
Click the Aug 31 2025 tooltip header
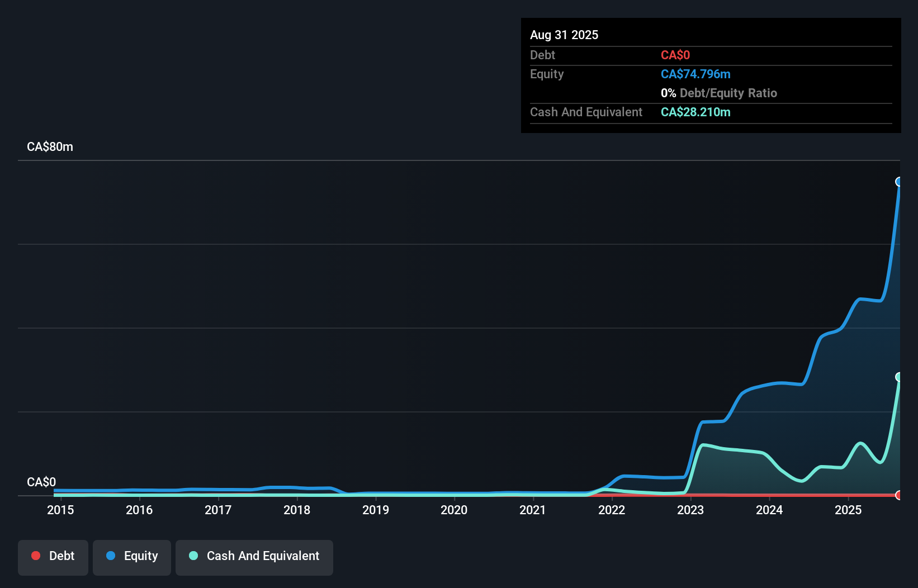coord(564,35)
